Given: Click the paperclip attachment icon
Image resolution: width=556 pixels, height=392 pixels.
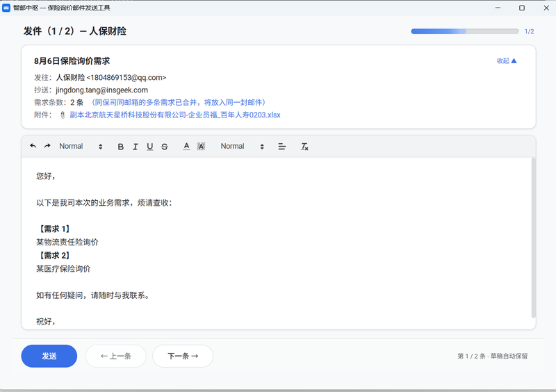Looking at the screenshot, I should 63,115.
